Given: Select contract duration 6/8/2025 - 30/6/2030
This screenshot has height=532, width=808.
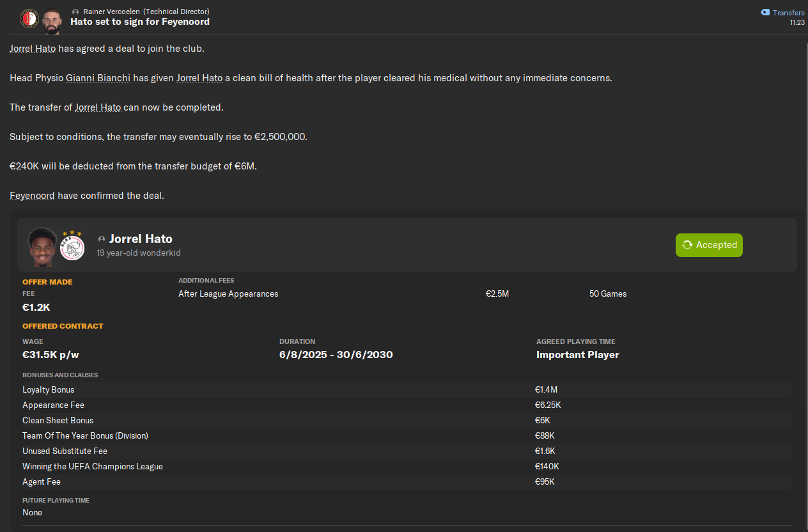Looking at the screenshot, I should pyautogui.click(x=336, y=355).
